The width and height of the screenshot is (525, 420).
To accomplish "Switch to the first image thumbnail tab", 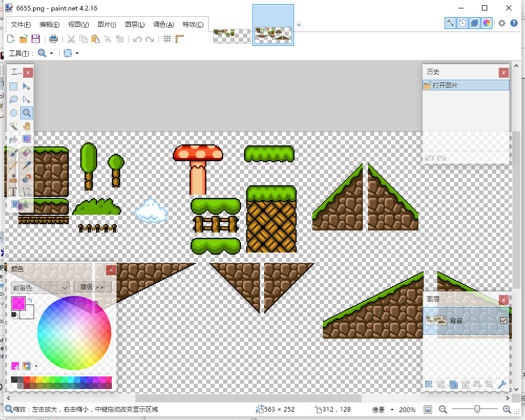I will [232, 36].
